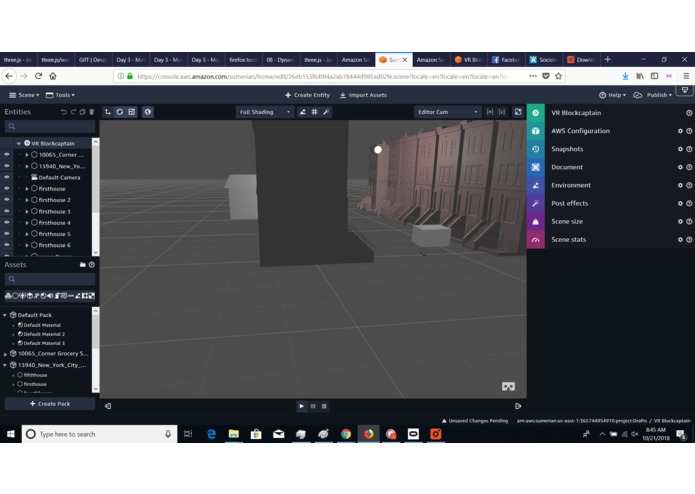Open the Assets panel folder icon

pos(82,265)
